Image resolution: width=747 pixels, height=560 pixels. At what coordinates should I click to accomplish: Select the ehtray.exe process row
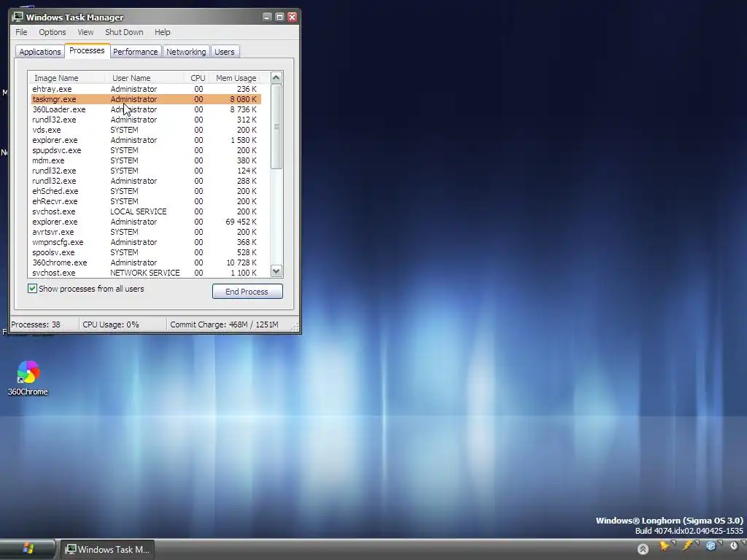pyautogui.click(x=146, y=89)
